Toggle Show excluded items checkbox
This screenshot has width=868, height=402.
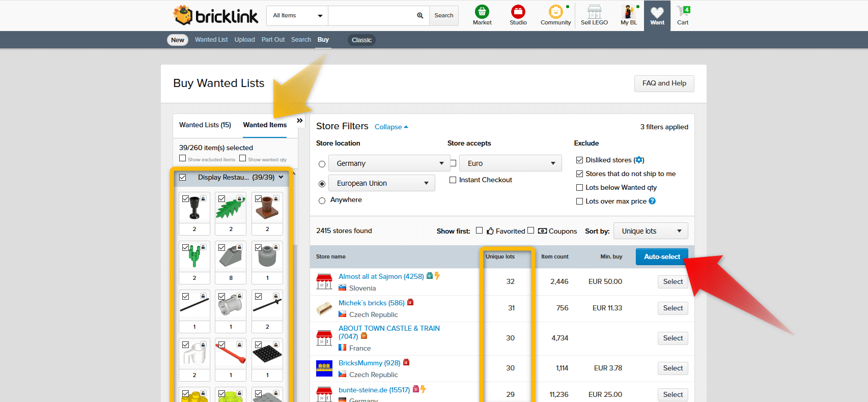point(183,158)
